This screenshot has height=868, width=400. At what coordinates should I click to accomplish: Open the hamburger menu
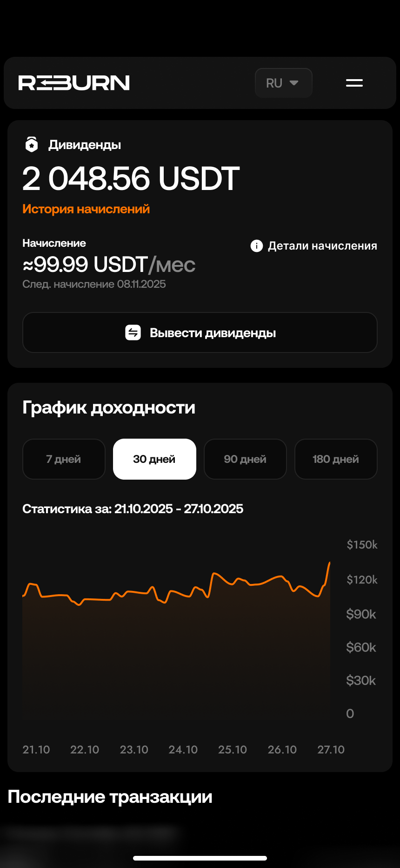(x=354, y=83)
